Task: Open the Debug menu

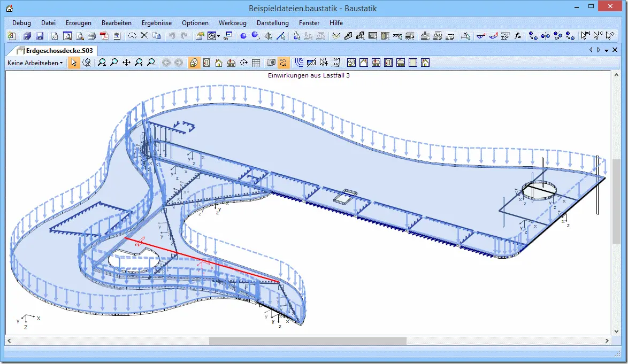Action: 21,23
